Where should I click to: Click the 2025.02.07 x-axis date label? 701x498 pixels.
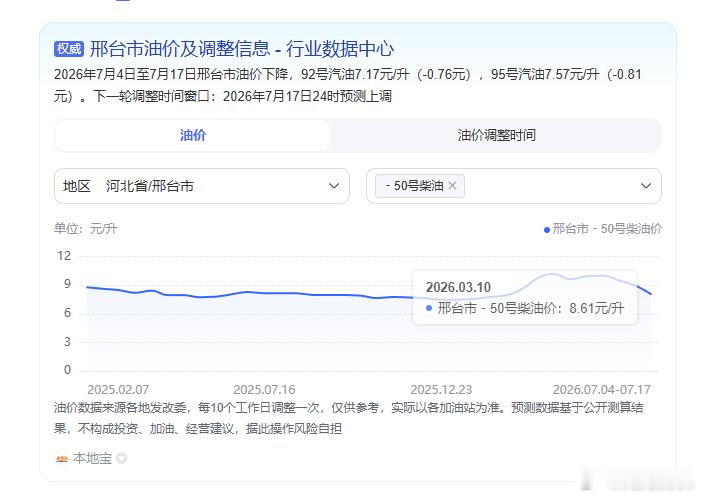point(118,389)
